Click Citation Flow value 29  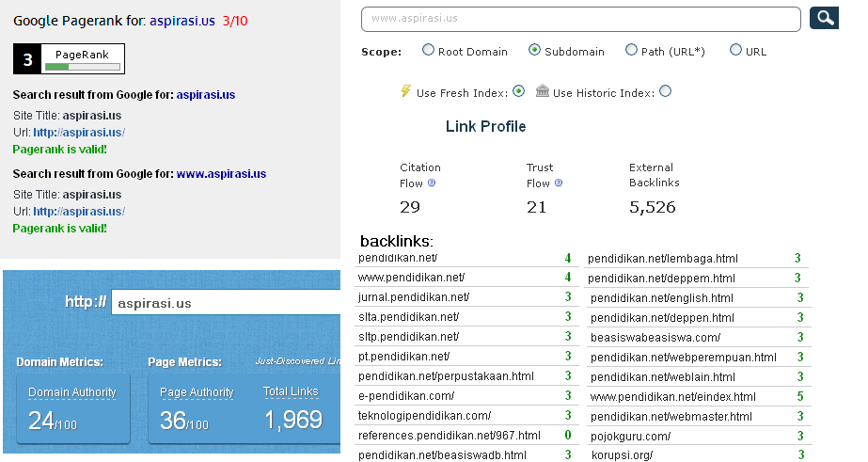410,207
